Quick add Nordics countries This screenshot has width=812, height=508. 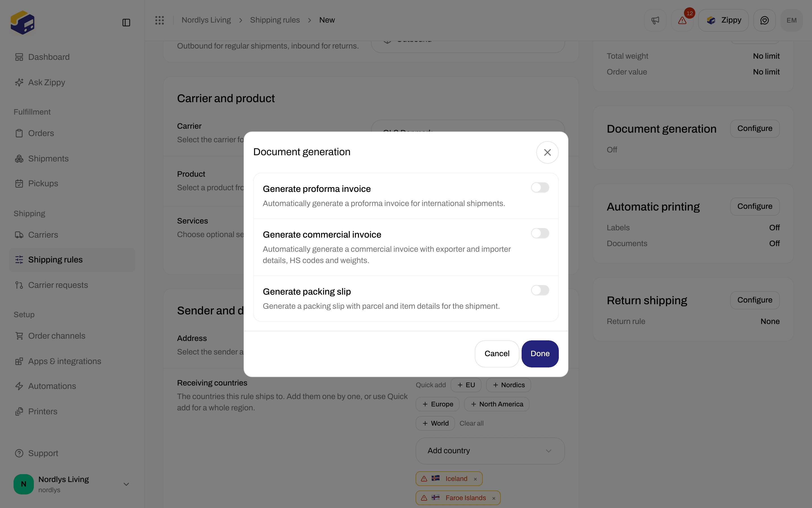click(x=508, y=385)
